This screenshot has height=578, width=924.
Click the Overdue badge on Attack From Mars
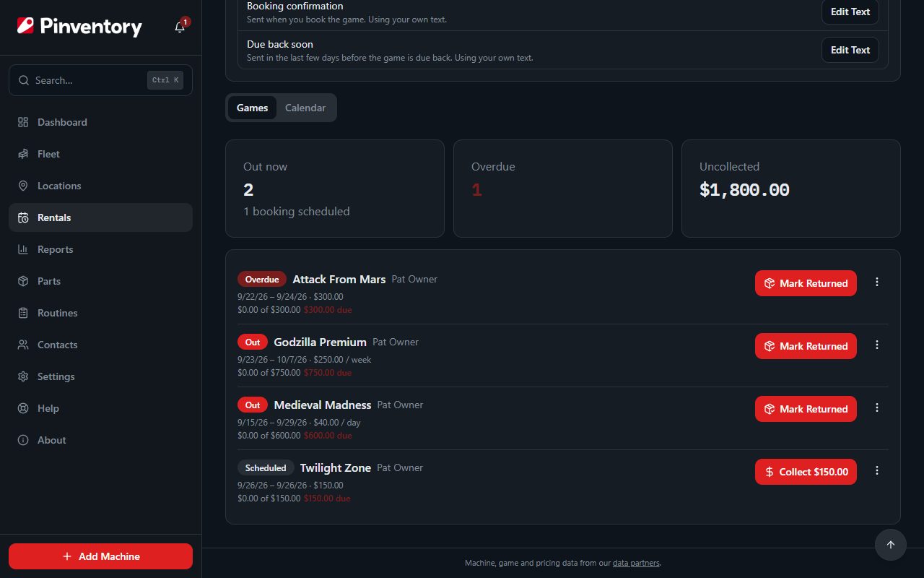tap(262, 280)
